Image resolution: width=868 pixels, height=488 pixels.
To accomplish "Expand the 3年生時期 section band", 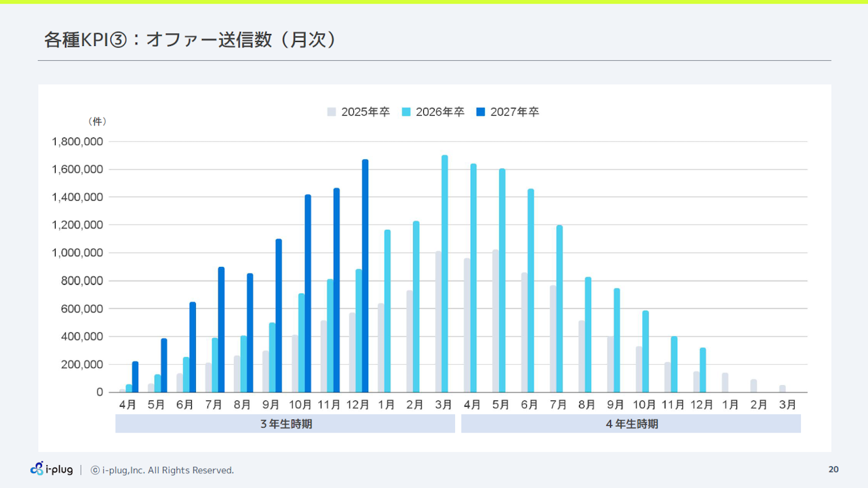I will tap(285, 423).
